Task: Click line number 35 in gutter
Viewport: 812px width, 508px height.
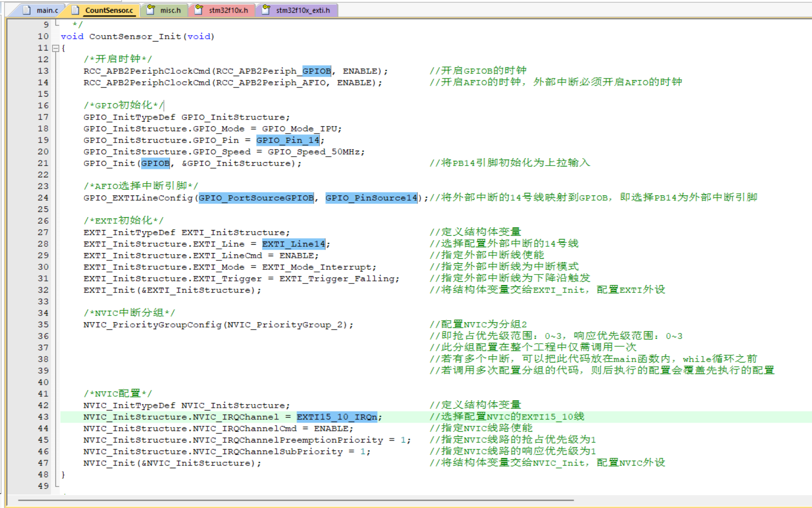Action: (x=43, y=324)
